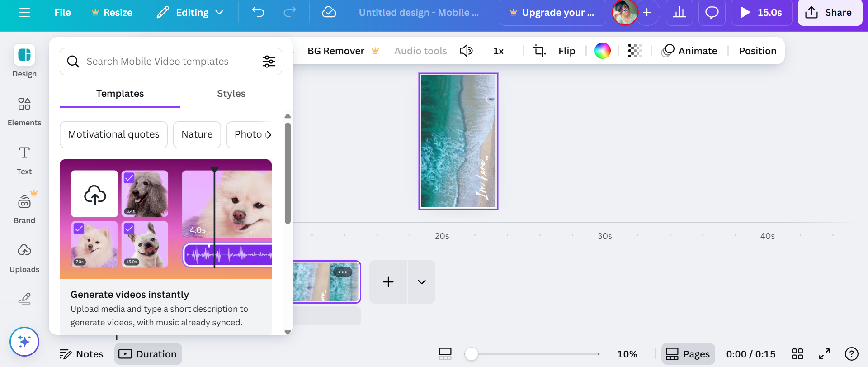The image size is (868, 367).
Task: Open the timeline clip three-dots menu
Action: click(x=342, y=272)
